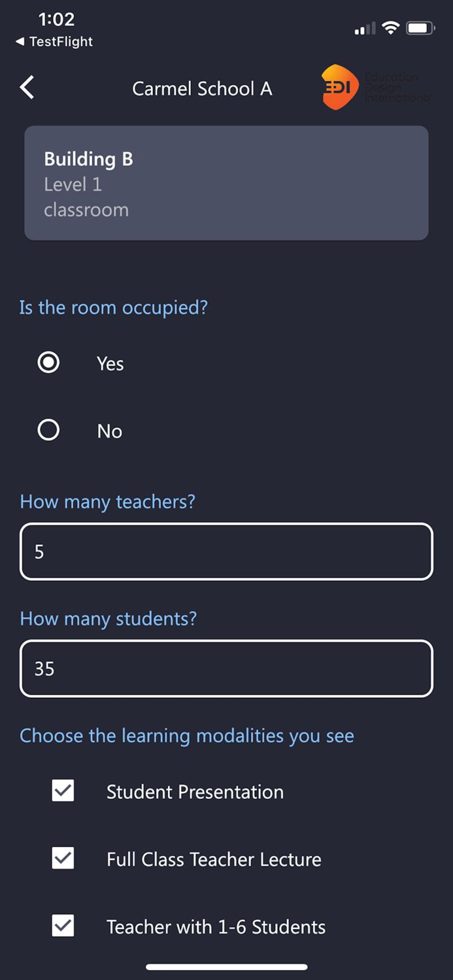Toggle Teacher with 1-6 Students checkbox
This screenshot has width=453, height=980.
click(x=62, y=926)
